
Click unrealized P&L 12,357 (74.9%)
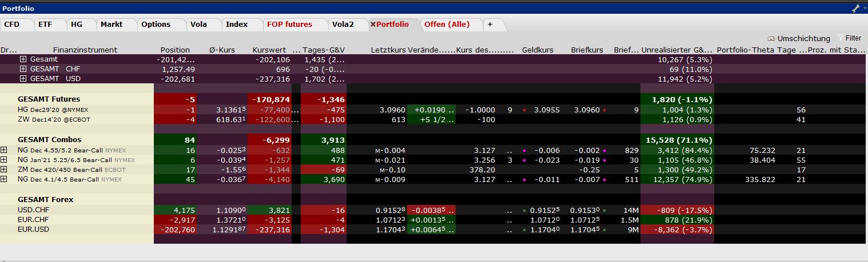(685, 180)
